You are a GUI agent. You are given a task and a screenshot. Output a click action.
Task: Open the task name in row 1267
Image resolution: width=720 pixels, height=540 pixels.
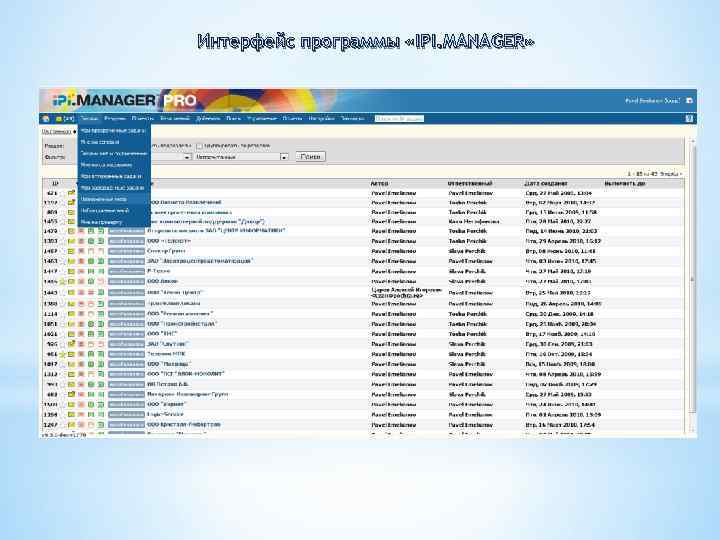click(x=184, y=425)
